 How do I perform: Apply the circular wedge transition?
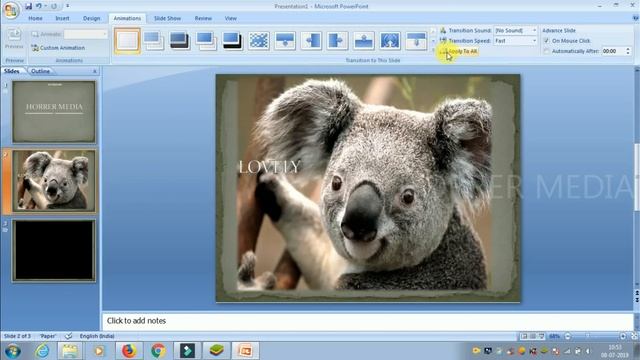pyautogui.click(x=390, y=41)
